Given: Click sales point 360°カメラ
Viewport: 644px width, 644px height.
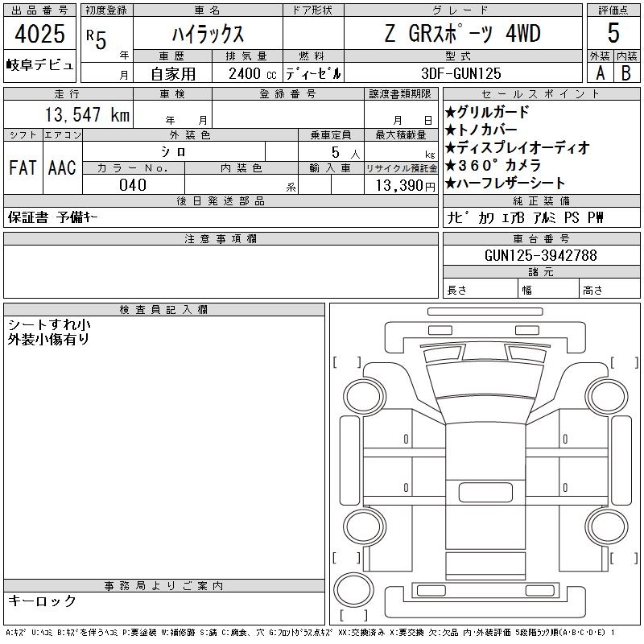Looking at the screenshot, I should [493, 165].
